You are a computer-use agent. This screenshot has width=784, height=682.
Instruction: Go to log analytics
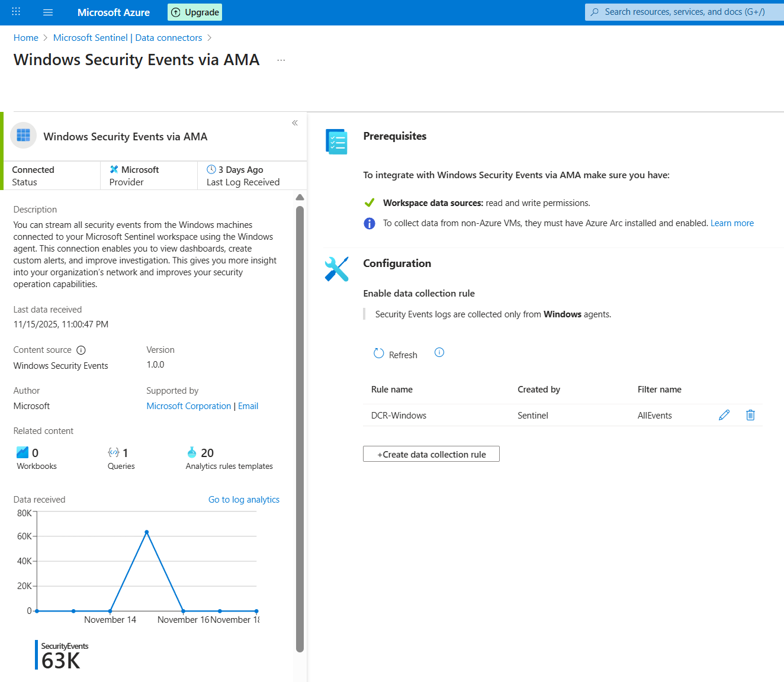[x=243, y=499]
